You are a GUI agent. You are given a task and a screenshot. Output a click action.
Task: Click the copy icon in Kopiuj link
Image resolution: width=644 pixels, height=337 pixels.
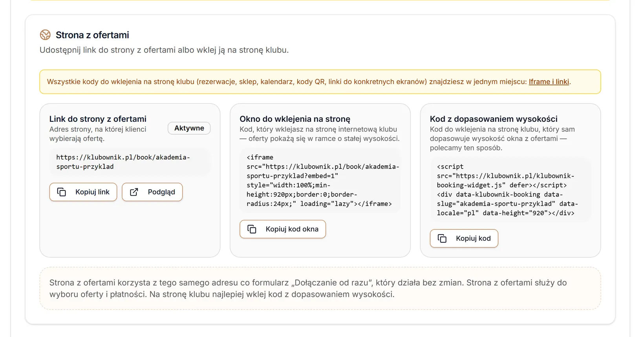coord(62,192)
